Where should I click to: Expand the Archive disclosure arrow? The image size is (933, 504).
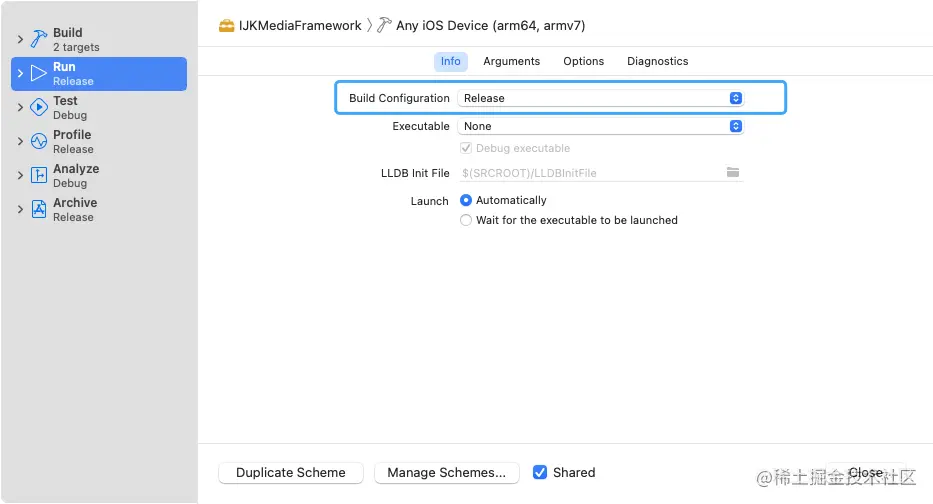pyautogui.click(x=20, y=209)
